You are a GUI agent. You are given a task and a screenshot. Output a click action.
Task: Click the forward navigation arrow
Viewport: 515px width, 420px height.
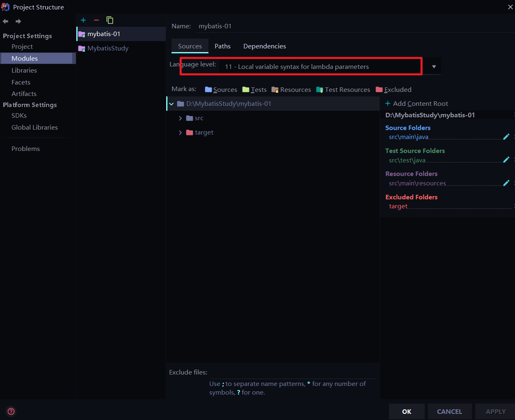click(x=18, y=21)
